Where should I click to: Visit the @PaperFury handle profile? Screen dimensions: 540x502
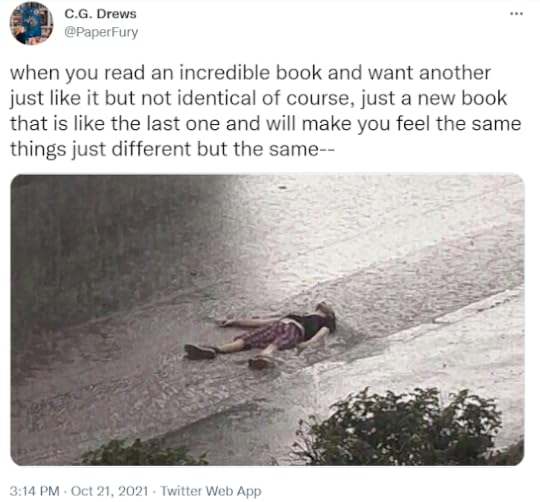pyautogui.click(x=101, y=32)
